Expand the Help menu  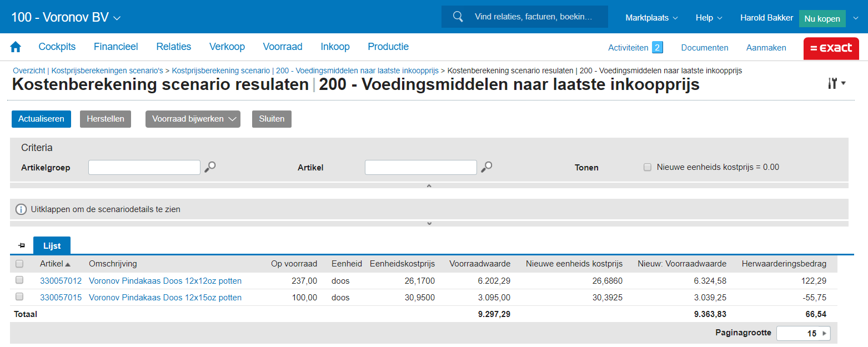tap(709, 18)
